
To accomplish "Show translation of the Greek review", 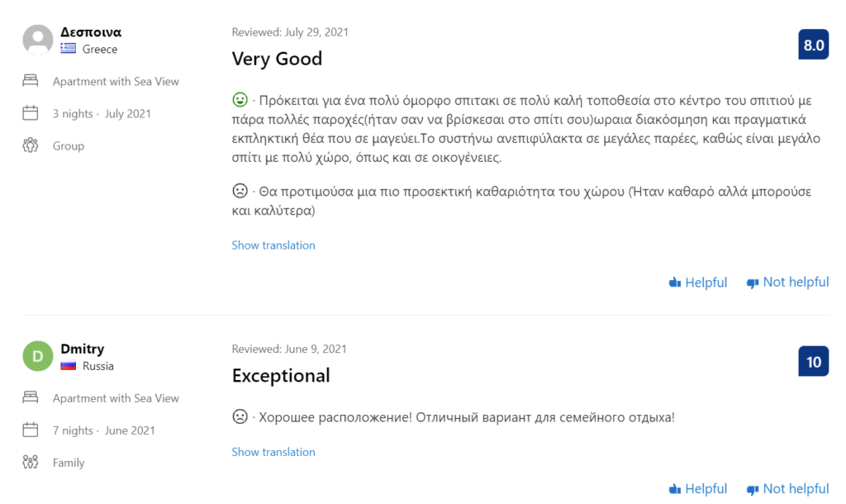I will (273, 245).
